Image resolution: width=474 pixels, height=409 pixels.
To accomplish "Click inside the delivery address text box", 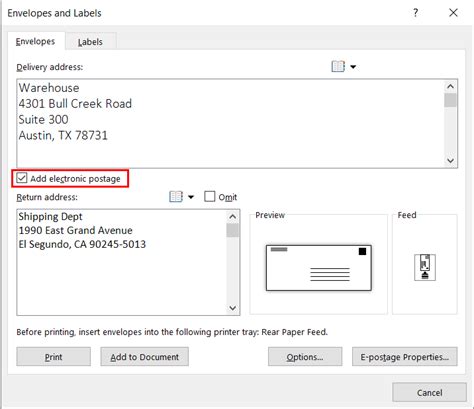I will [230, 123].
